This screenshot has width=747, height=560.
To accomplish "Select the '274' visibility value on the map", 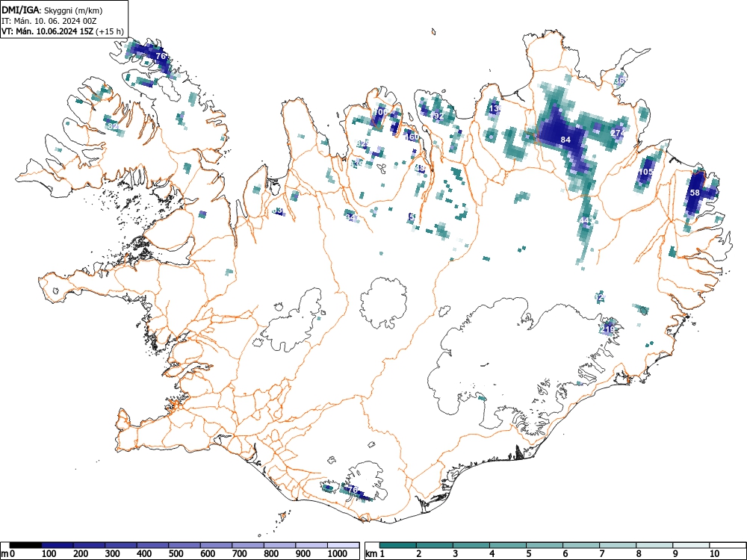I will click(618, 133).
